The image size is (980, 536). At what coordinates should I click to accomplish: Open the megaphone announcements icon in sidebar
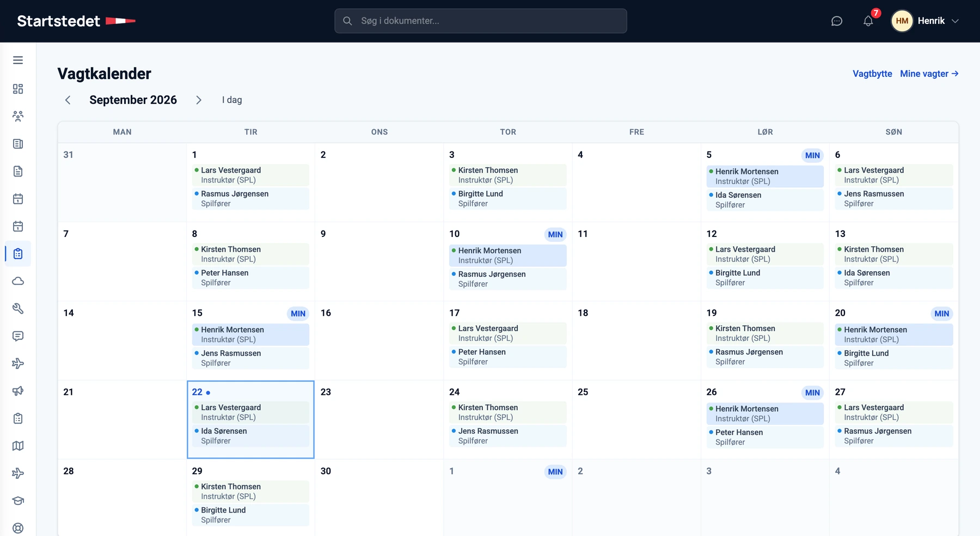(18, 391)
